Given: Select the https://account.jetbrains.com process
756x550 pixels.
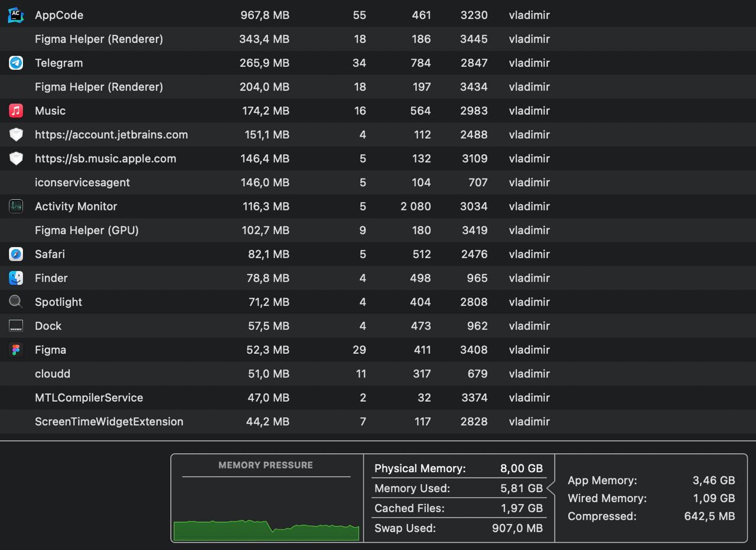Looking at the screenshot, I should point(111,135).
